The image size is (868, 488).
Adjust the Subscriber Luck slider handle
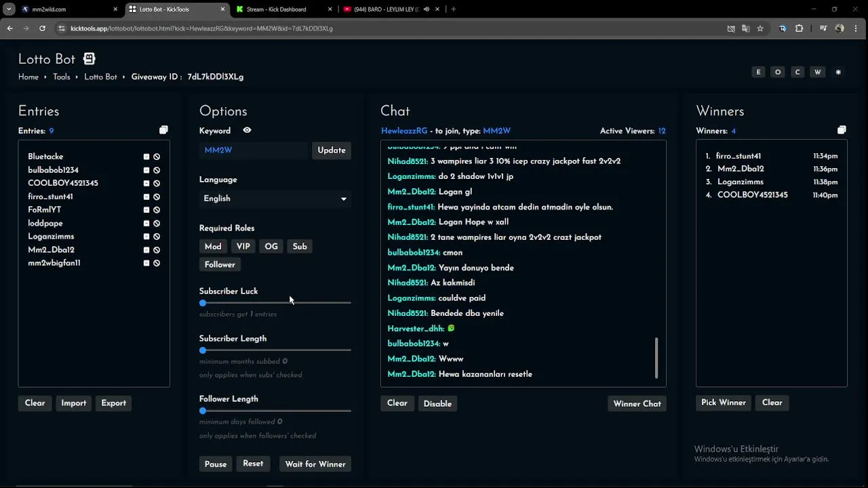203,303
